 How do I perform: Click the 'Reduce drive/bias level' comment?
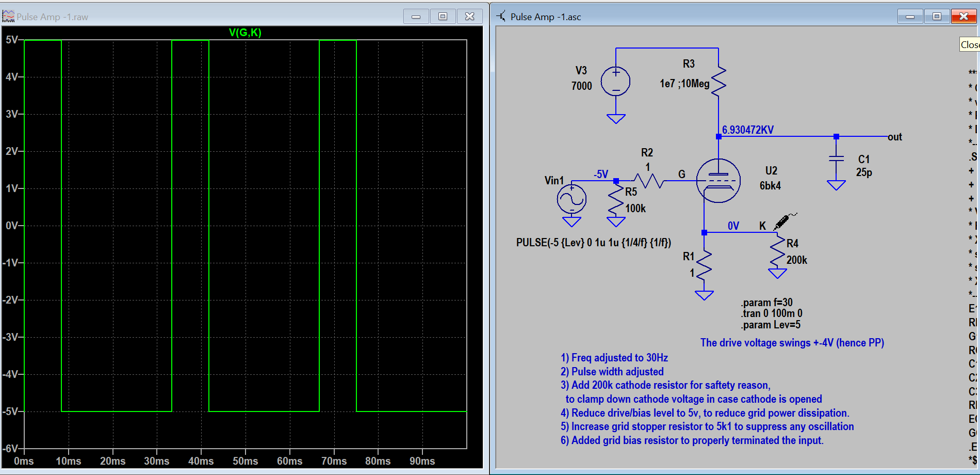[705, 413]
